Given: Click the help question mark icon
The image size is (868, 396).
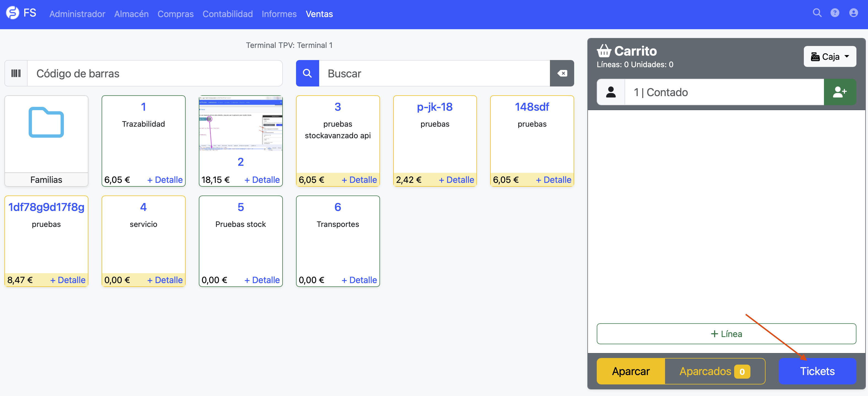Looking at the screenshot, I should [835, 13].
